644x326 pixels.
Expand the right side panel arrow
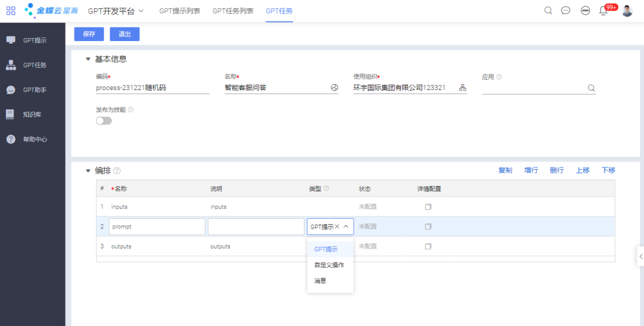[x=640, y=256]
